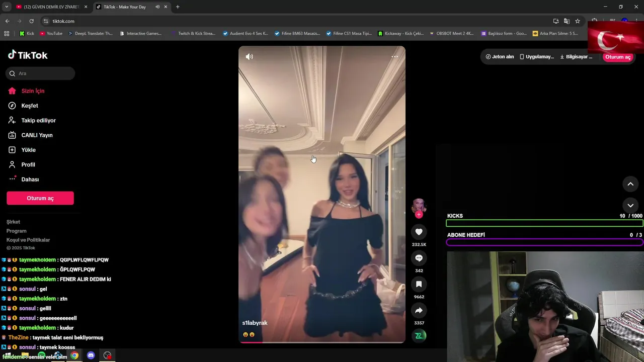This screenshot has width=644, height=362.
Task: Open Arka Plan Silme bookmark
Action: 555,34
